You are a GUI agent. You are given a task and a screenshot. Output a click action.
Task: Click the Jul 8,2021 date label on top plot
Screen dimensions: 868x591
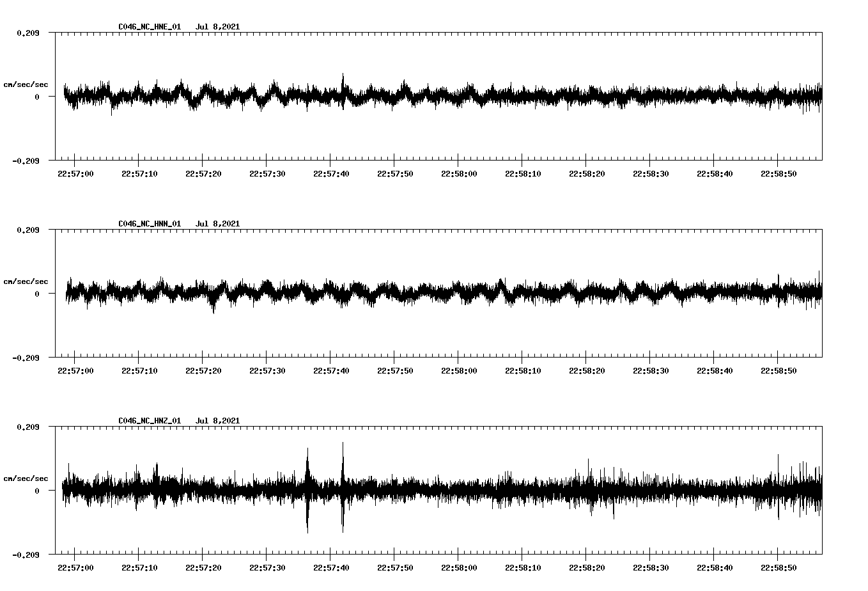tap(218, 27)
